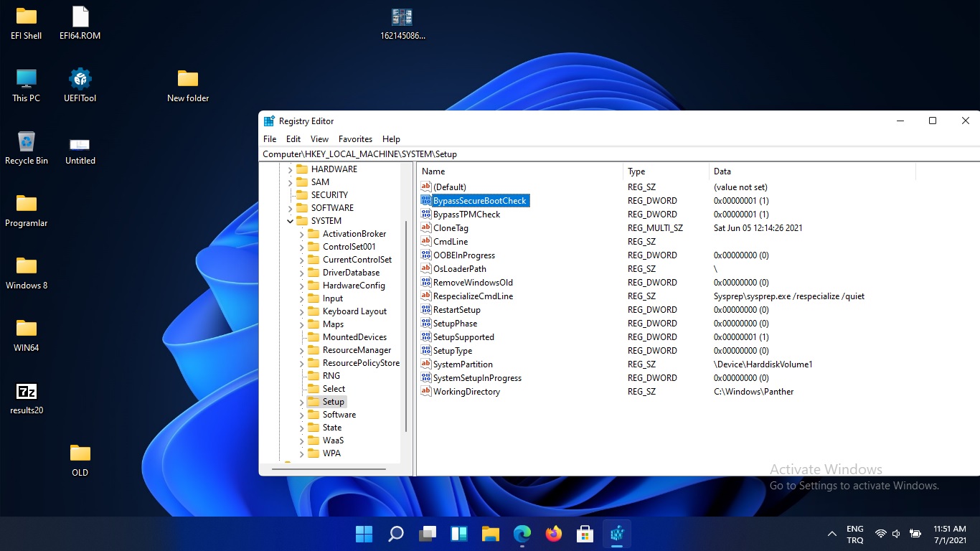Image resolution: width=980 pixels, height=551 pixels.
Task: Expand the HARDWARE key
Action: click(291, 169)
